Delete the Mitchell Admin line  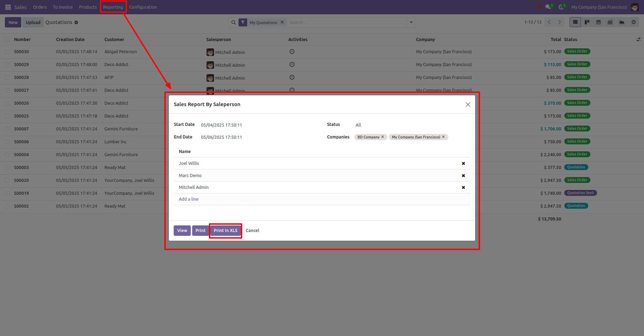[463, 187]
